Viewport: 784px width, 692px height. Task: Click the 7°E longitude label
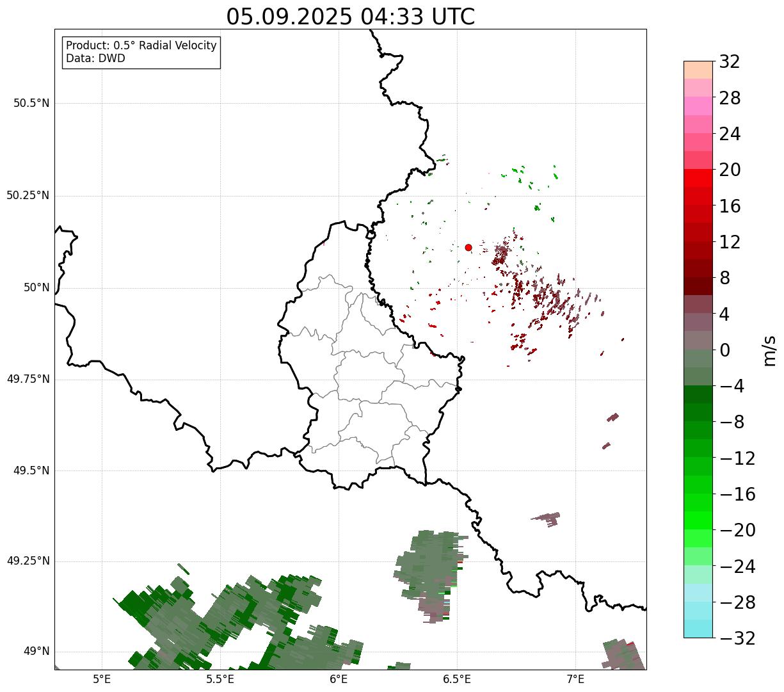tap(575, 679)
